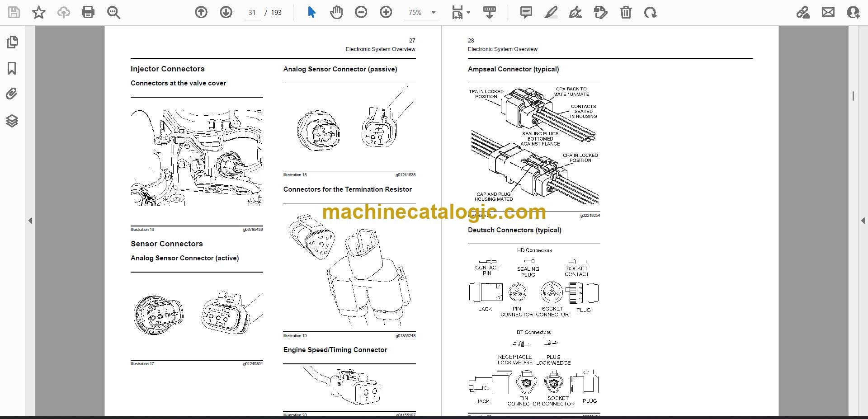Switch to the hand pan tool
Screen dimensions: 868x419
coord(336,12)
